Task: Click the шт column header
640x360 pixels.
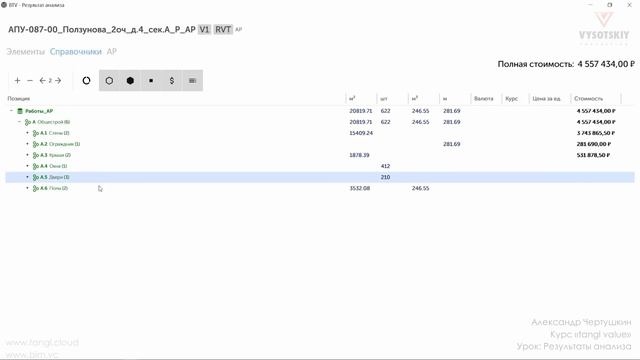Action: (x=384, y=98)
